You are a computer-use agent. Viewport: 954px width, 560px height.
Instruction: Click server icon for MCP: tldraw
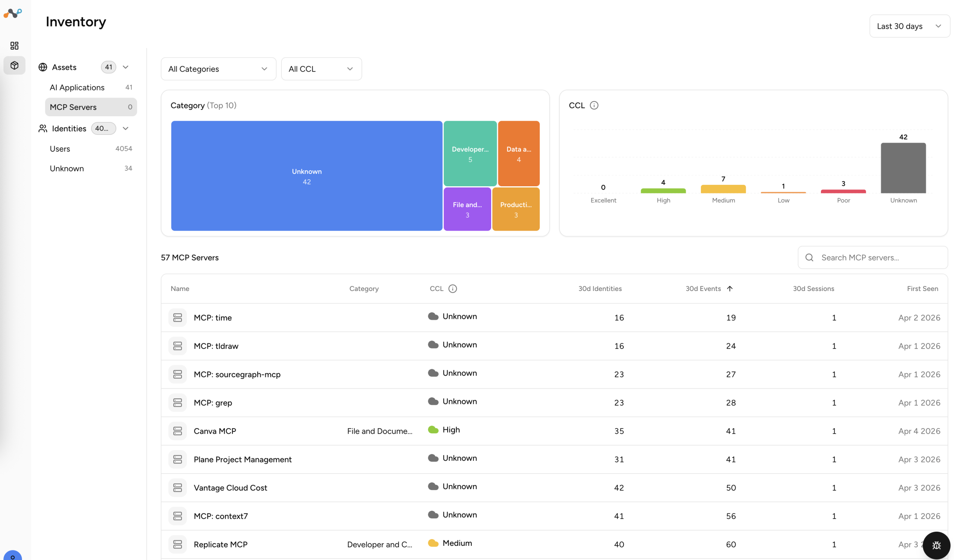coord(177,346)
